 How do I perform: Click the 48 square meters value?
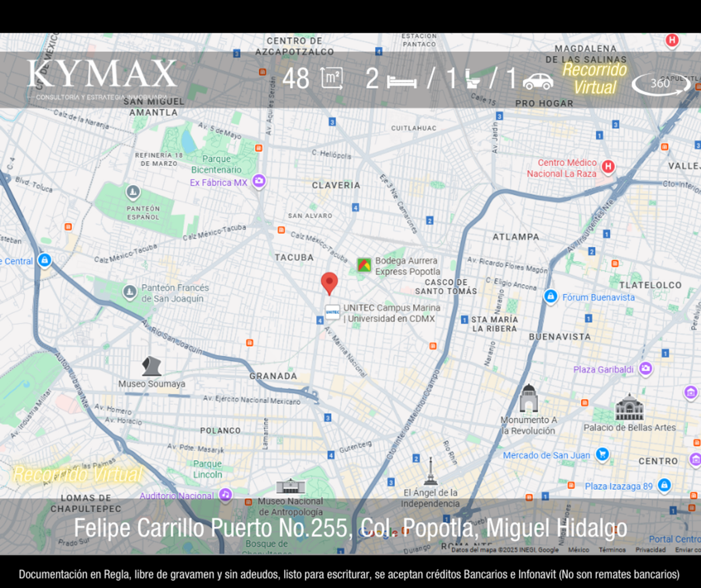tap(296, 79)
